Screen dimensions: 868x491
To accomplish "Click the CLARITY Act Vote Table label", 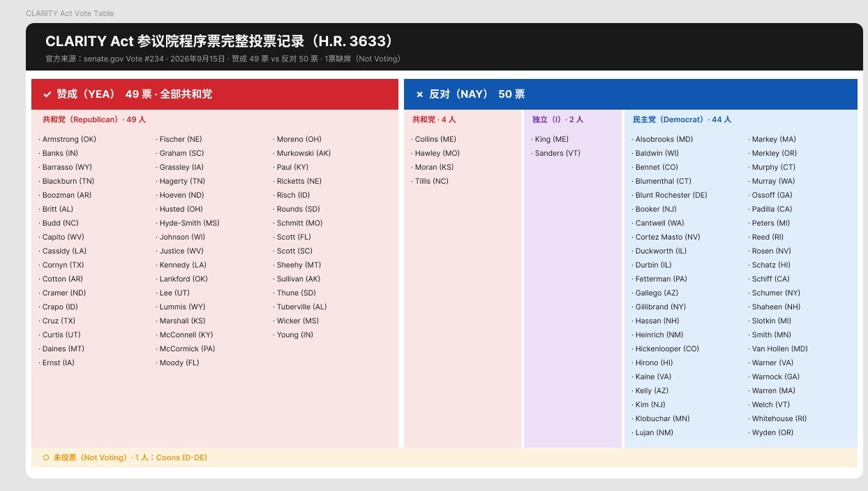I will pos(70,13).
